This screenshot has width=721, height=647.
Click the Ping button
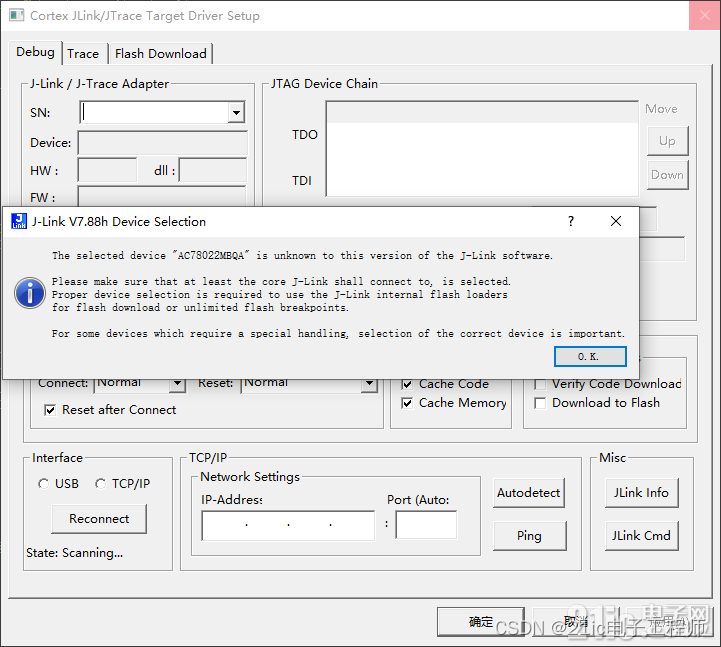pos(530,536)
